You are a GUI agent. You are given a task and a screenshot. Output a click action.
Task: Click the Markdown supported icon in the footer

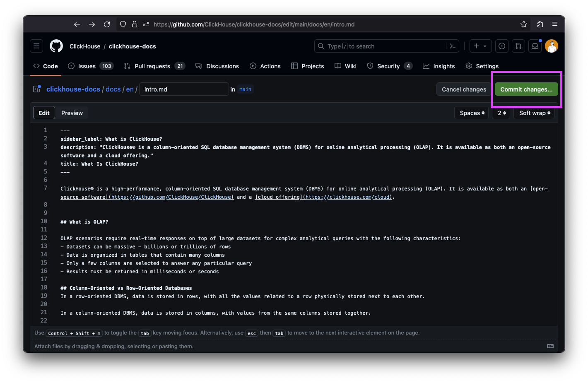click(550, 346)
